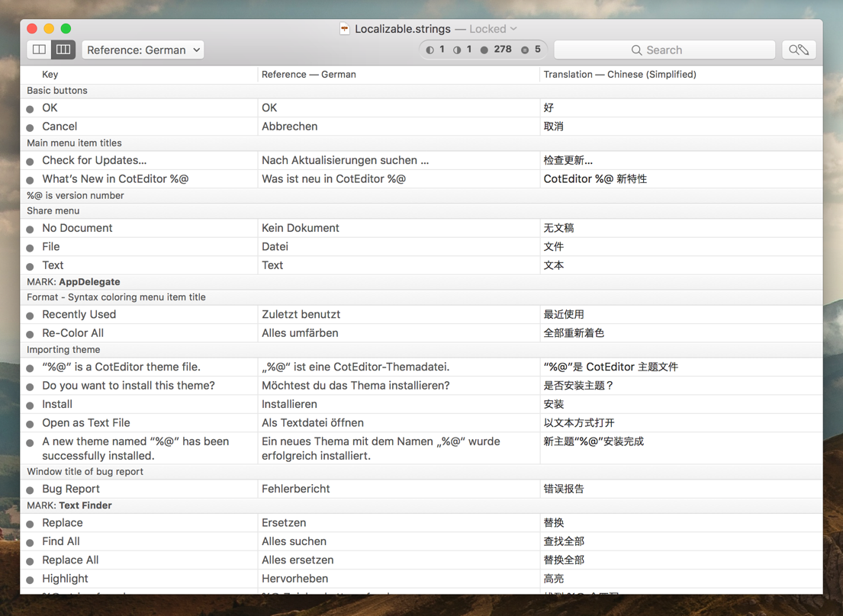Open the Locked title chevron menu
The image size is (843, 616).
(x=513, y=29)
